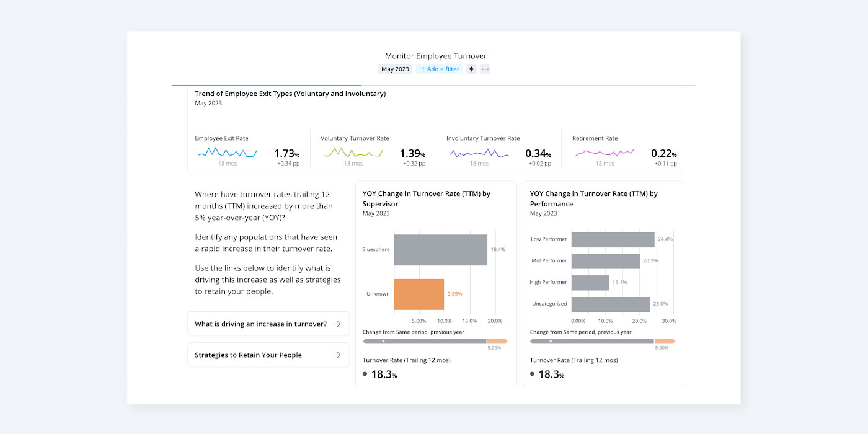Click the 20.1% Mid Performer label

tap(650, 261)
